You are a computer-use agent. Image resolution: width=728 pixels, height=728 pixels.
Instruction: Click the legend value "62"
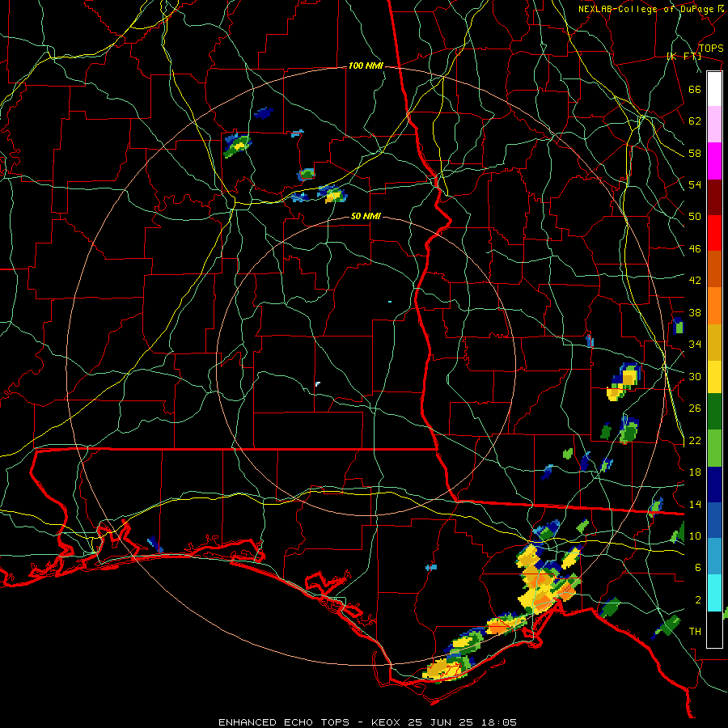coord(695,121)
